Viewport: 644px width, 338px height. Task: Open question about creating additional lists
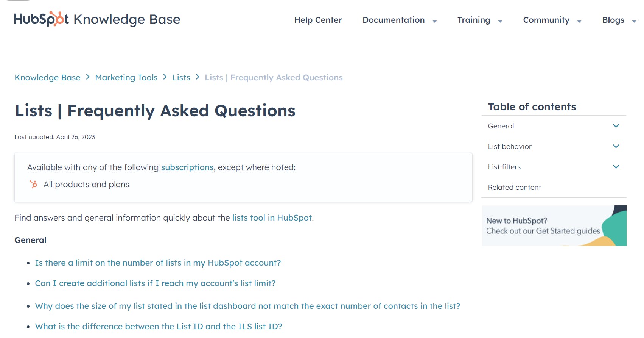point(155,283)
